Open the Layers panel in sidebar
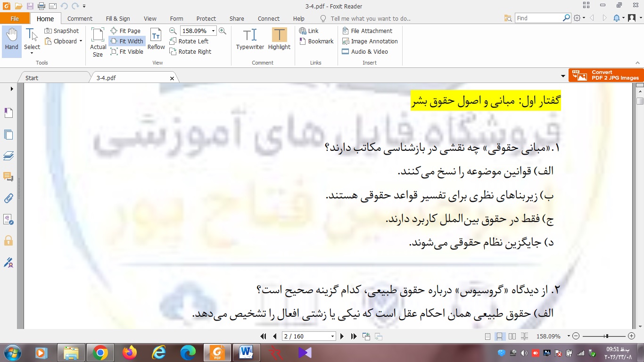The width and height of the screenshot is (644, 362). (x=8, y=156)
